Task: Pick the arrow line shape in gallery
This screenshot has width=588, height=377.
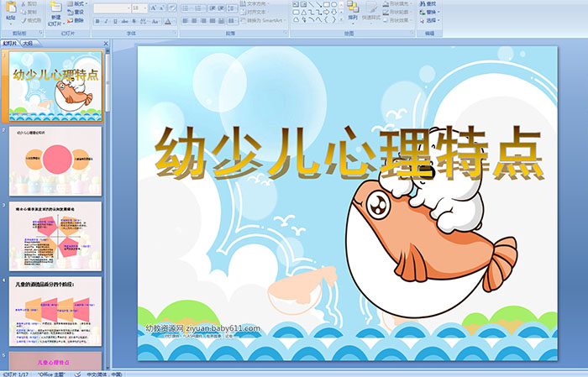Action: 319,4
